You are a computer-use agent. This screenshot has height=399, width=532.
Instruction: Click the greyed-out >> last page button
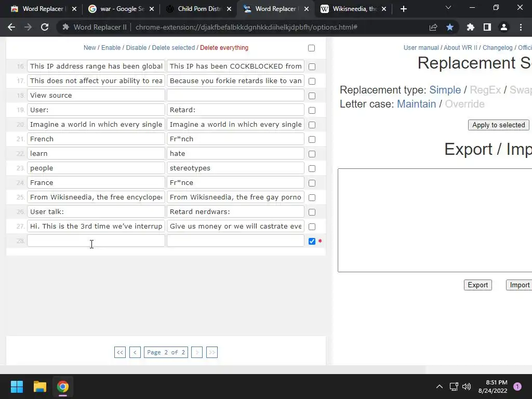coord(212,352)
